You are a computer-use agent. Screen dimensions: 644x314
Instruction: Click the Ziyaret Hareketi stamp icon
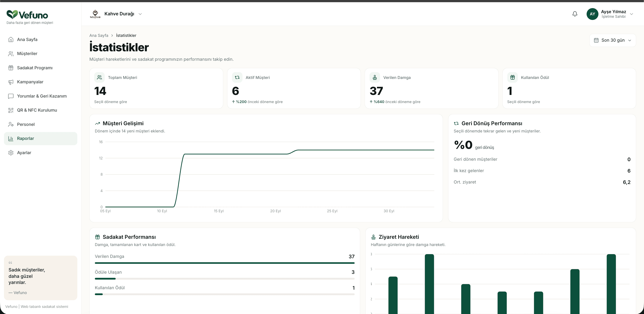click(x=373, y=237)
